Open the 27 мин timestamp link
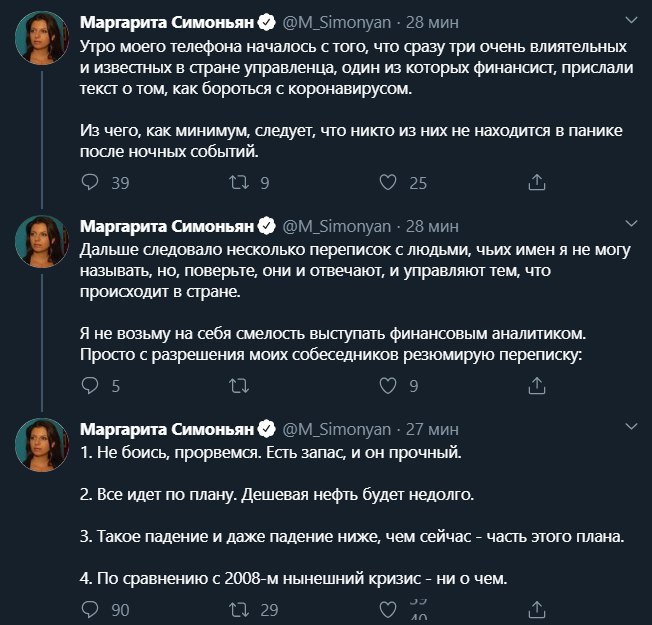The height and width of the screenshot is (625, 652). pos(432,429)
